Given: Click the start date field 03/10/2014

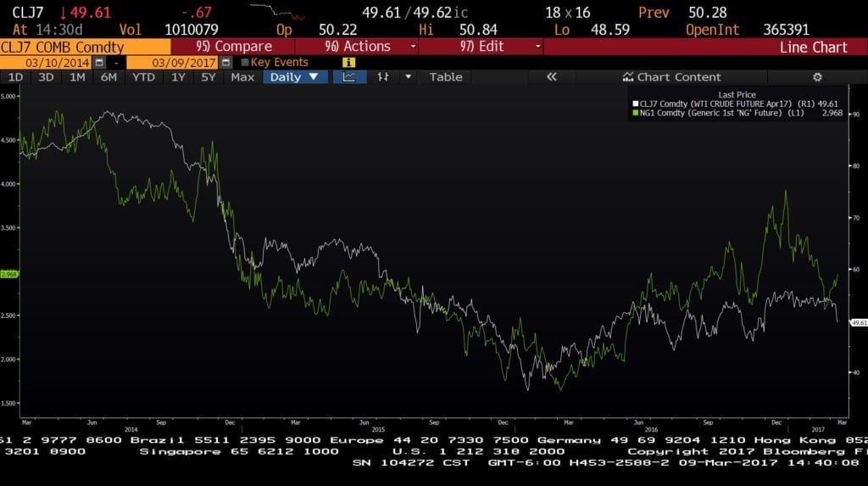Looking at the screenshot, I should pyautogui.click(x=47, y=62).
